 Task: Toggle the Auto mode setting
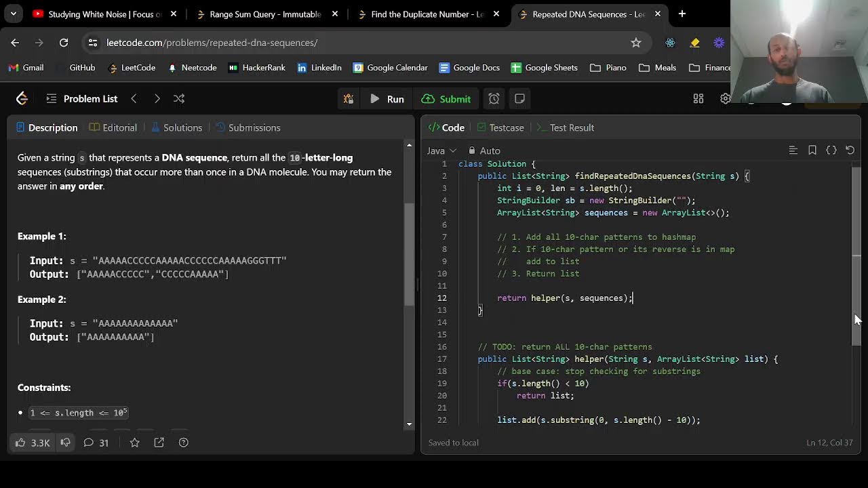tap(484, 150)
